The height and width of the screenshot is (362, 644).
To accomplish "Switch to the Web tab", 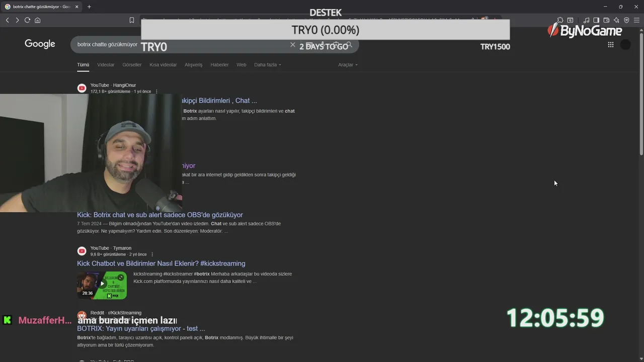I will pos(242,64).
